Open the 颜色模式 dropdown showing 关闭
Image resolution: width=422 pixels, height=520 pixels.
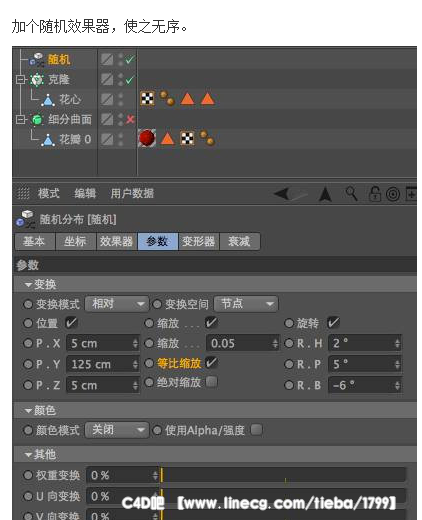pos(117,430)
